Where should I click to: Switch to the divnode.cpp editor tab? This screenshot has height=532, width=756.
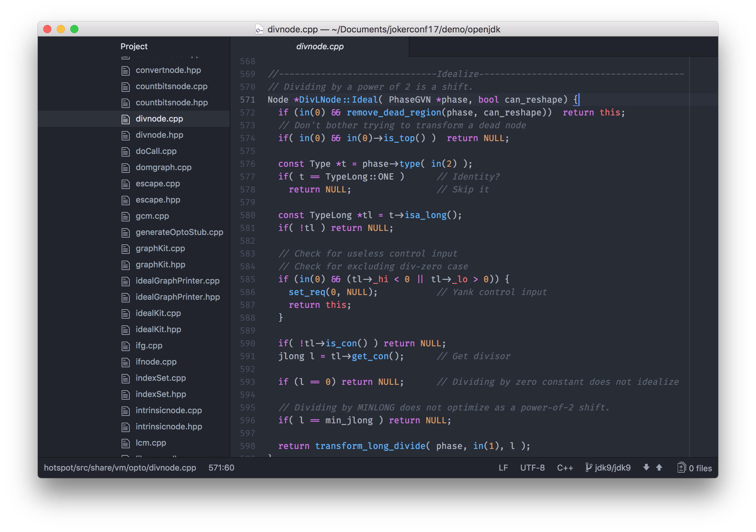coord(320,46)
